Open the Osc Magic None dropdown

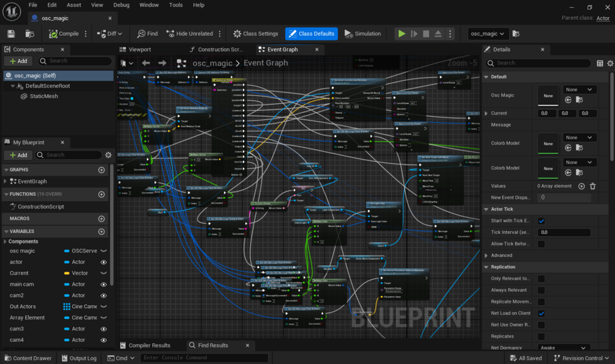[x=580, y=89]
